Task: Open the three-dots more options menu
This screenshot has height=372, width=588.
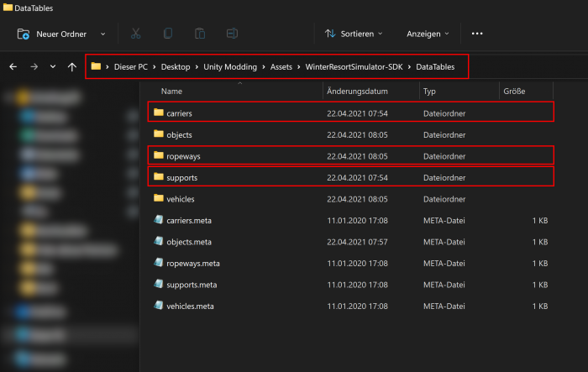Action: pyautogui.click(x=477, y=34)
